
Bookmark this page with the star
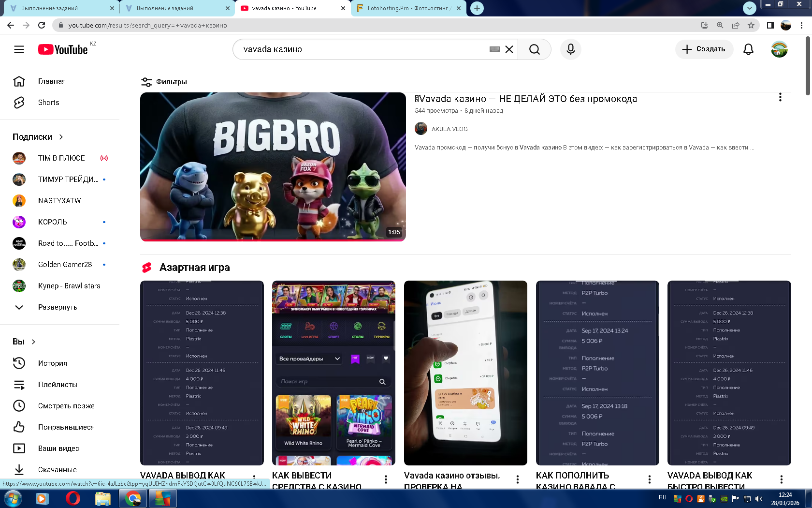click(x=751, y=25)
